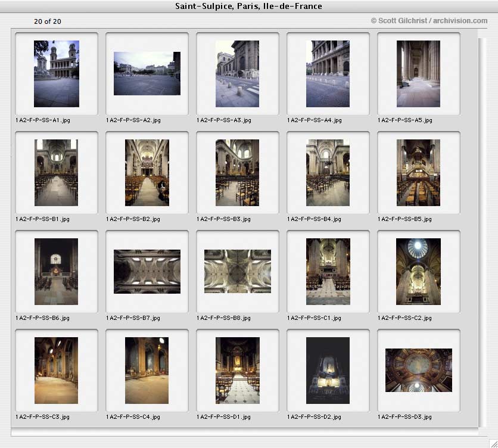Click filename label 1A2-F-P-SS-C2.jpg
The image size is (498, 448).
tap(404, 318)
